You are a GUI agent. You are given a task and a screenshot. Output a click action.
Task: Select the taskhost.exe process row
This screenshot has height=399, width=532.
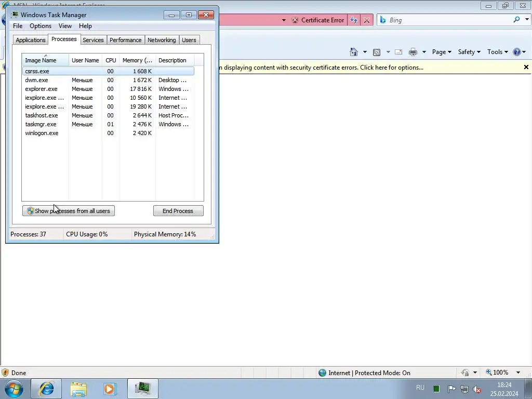(108, 115)
